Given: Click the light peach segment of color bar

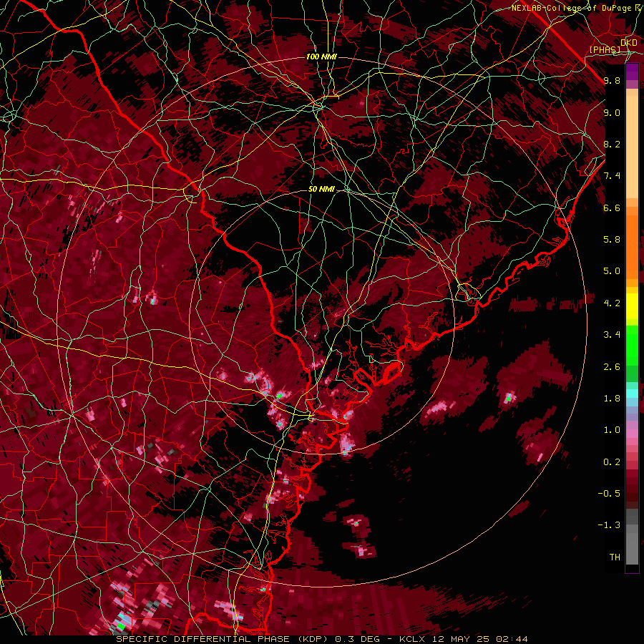Looking at the screenshot, I should 632,147.
